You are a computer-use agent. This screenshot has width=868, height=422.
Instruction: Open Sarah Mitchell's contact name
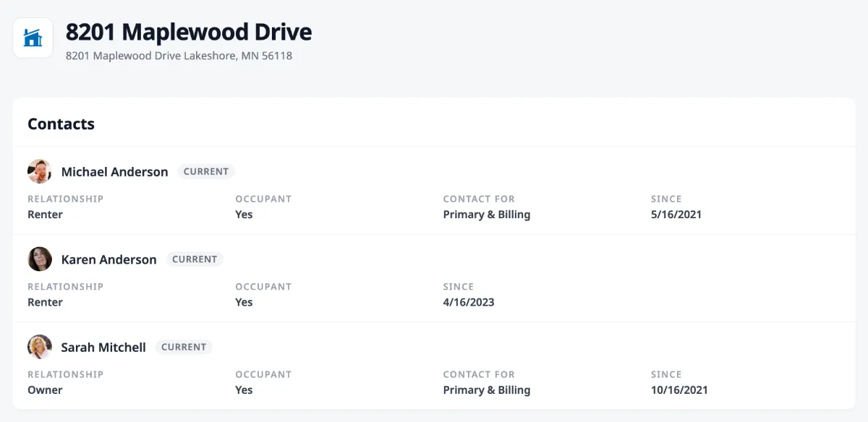pyautogui.click(x=103, y=347)
